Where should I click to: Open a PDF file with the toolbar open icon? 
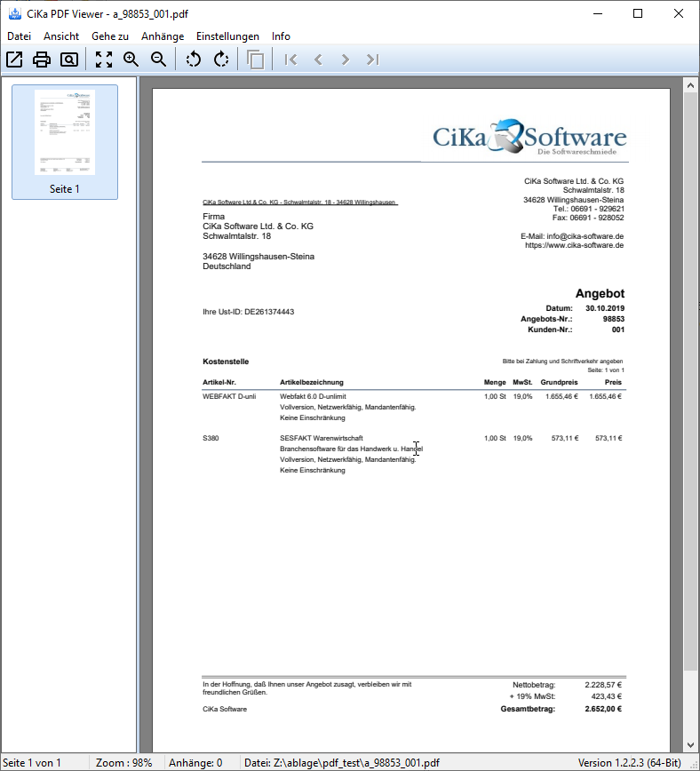point(14,60)
